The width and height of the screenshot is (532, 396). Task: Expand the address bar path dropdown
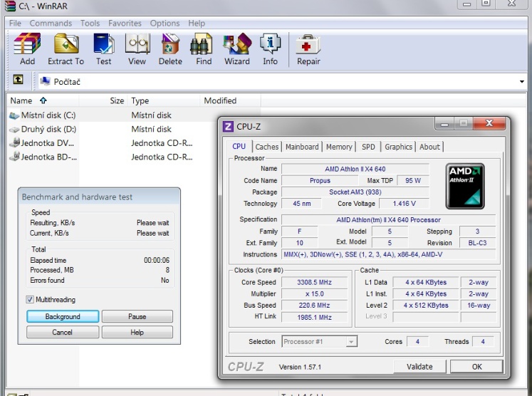tap(522, 82)
